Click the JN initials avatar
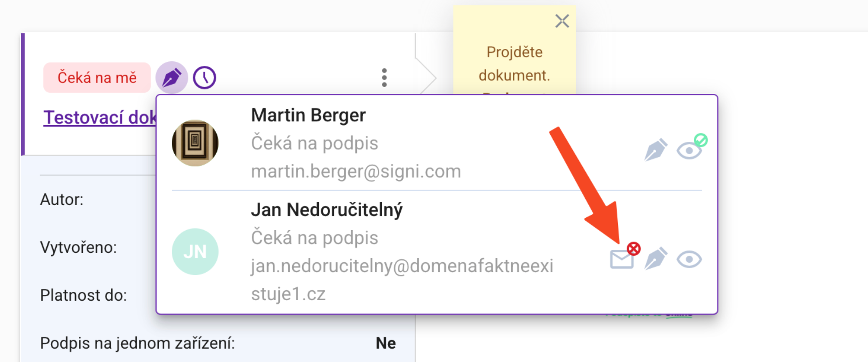 195,251
